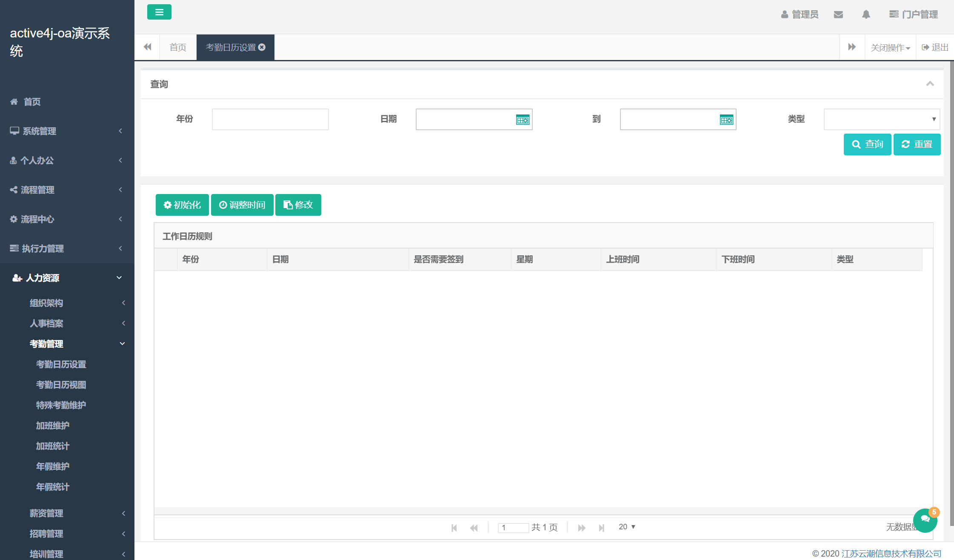Click the page number input field
This screenshot has height=560, width=954.
pos(513,527)
